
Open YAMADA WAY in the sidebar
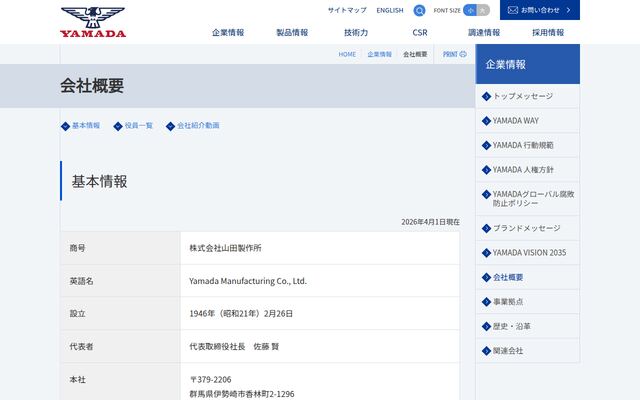(527, 121)
